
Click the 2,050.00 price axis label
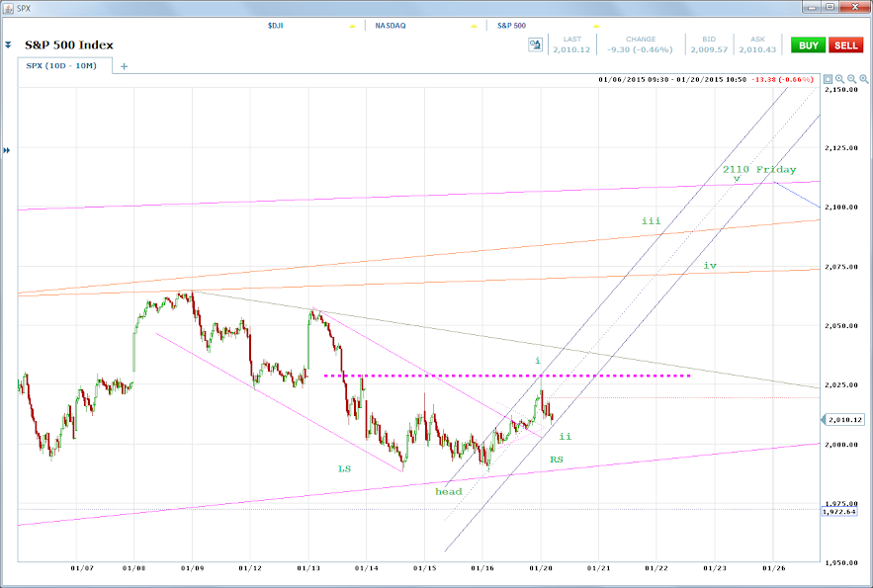click(841, 326)
